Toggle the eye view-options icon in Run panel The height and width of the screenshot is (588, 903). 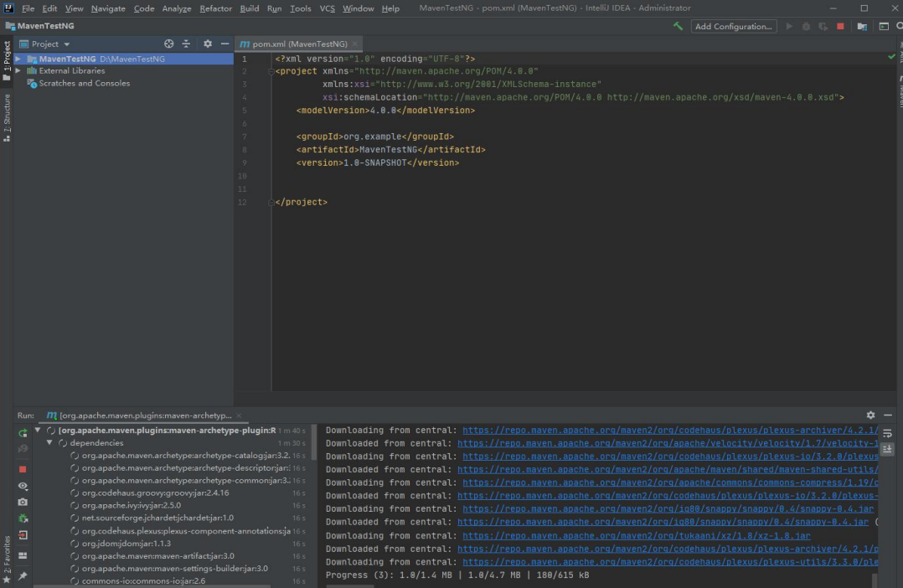(x=23, y=486)
